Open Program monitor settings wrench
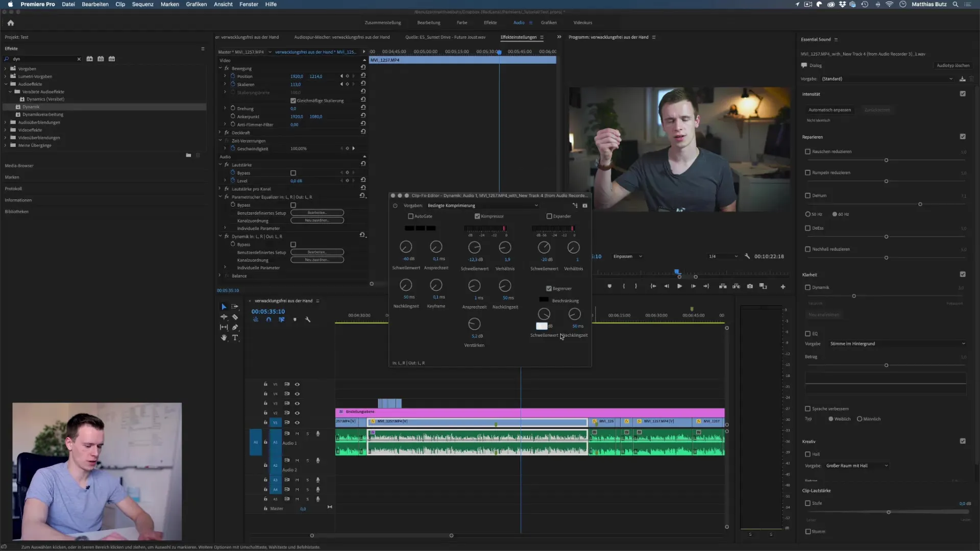Screen dimensions: 980x551 click(x=747, y=257)
